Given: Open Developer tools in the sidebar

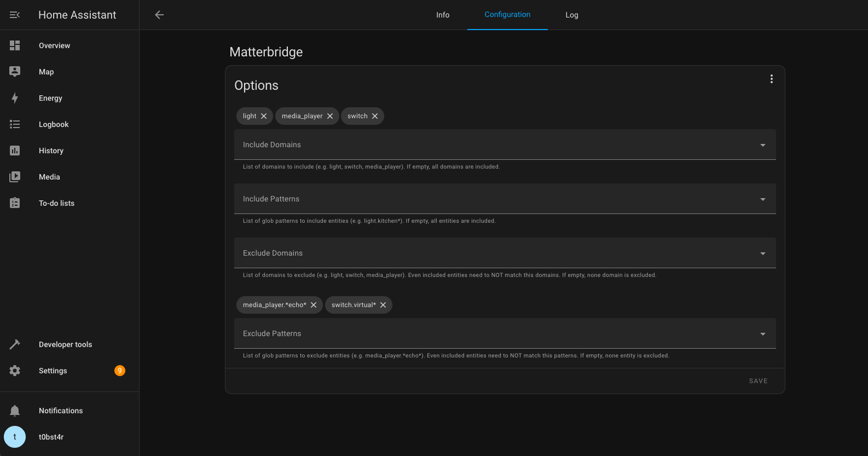Looking at the screenshot, I should pos(70,344).
